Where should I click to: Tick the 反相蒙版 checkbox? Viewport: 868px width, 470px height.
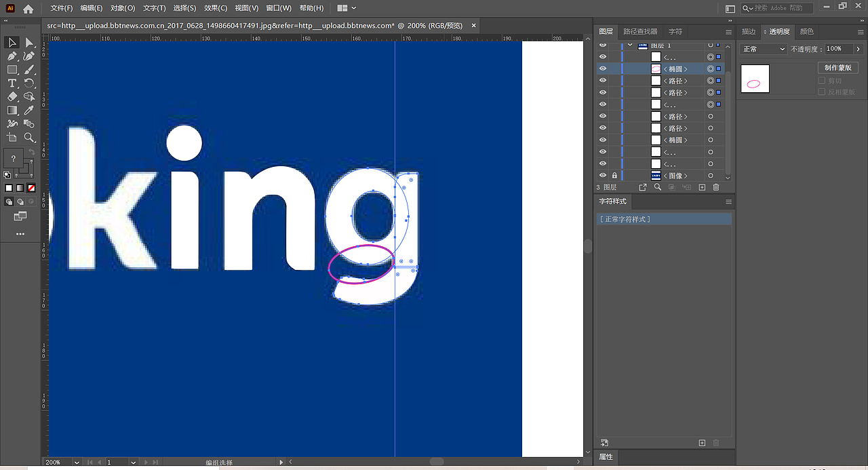[x=822, y=92]
